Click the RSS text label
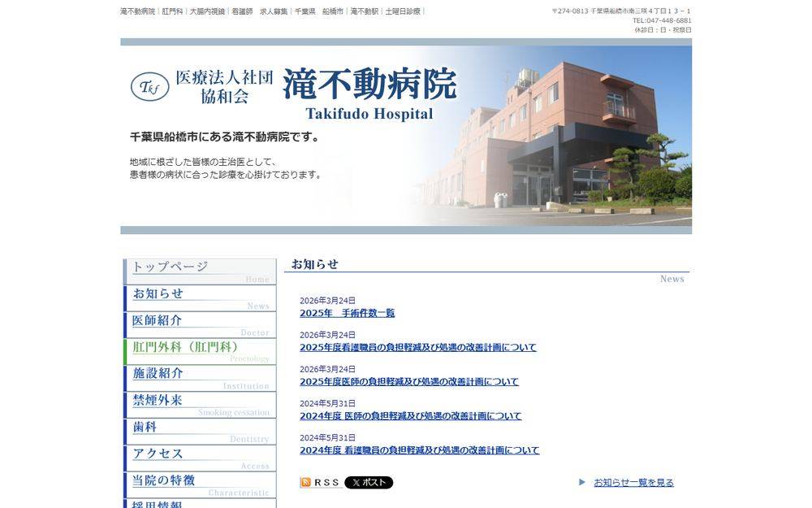The width and height of the screenshot is (812, 508). (326, 483)
